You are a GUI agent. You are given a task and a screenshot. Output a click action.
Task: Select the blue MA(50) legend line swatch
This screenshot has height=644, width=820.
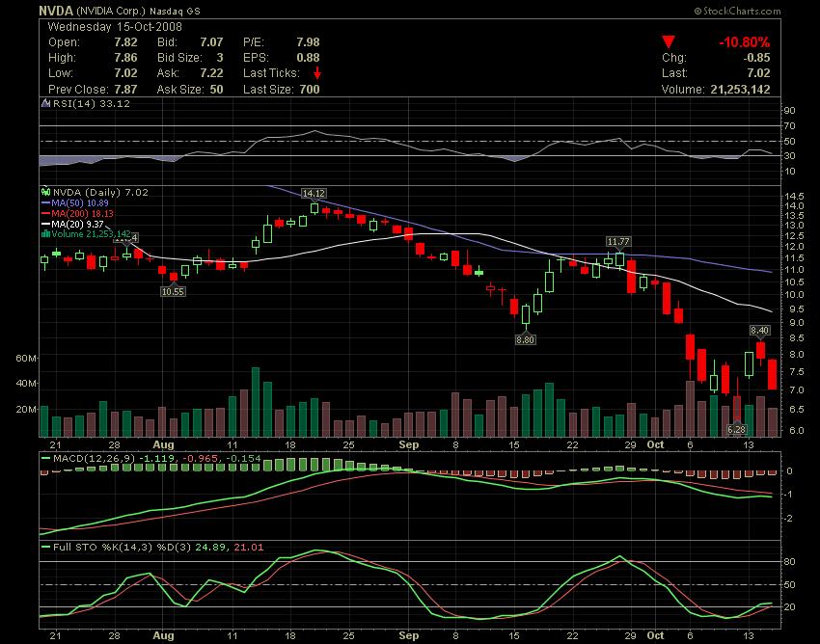coord(45,202)
